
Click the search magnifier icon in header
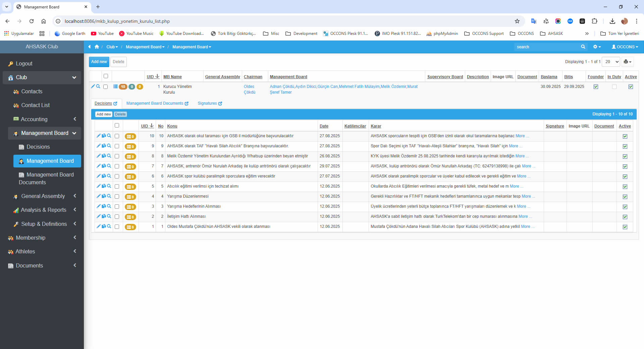pyautogui.click(x=583, y=47)
